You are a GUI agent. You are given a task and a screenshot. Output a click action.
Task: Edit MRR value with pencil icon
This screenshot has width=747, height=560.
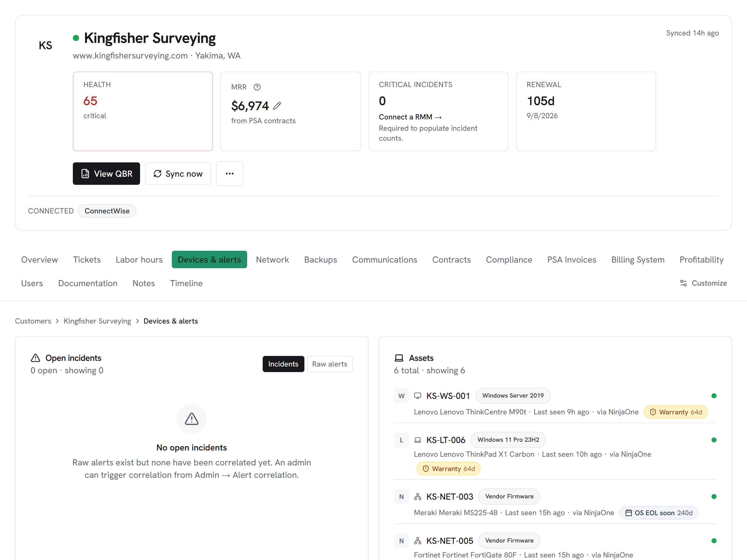click(277, 106)
